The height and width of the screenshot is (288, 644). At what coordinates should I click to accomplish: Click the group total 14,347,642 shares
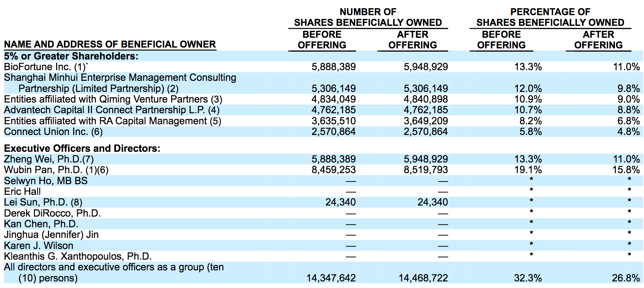[331, 278]
